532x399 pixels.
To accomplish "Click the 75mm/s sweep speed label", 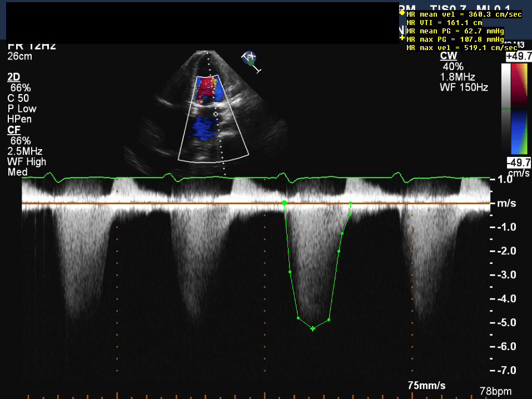I will tap(426, 386).
